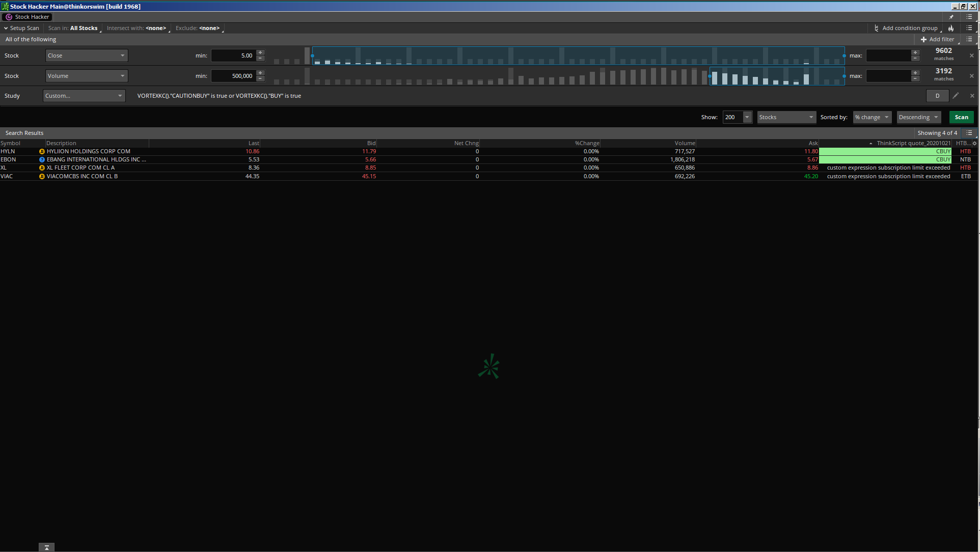
Task: Open the Search Results actions menu icon
Action: (969, 133)
